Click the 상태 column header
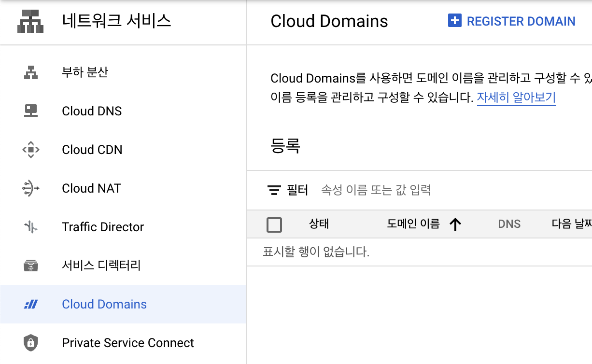Image resolution: width=592 pixels, height=364 pixels. [319, 224]
